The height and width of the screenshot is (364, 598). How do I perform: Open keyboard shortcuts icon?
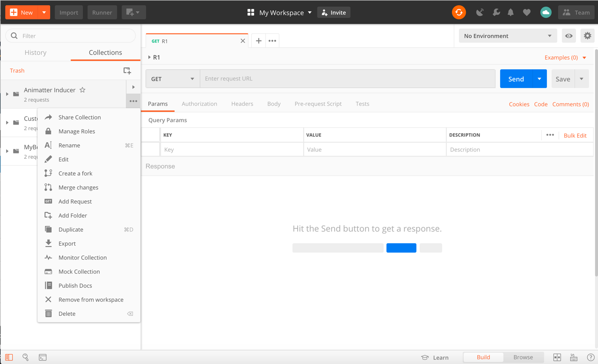click(x=574, y=357)
